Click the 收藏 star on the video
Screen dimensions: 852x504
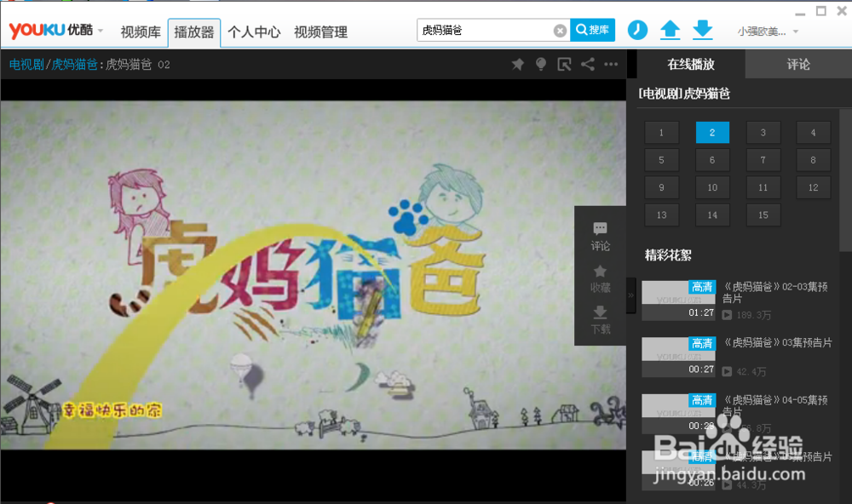(601, 278)
